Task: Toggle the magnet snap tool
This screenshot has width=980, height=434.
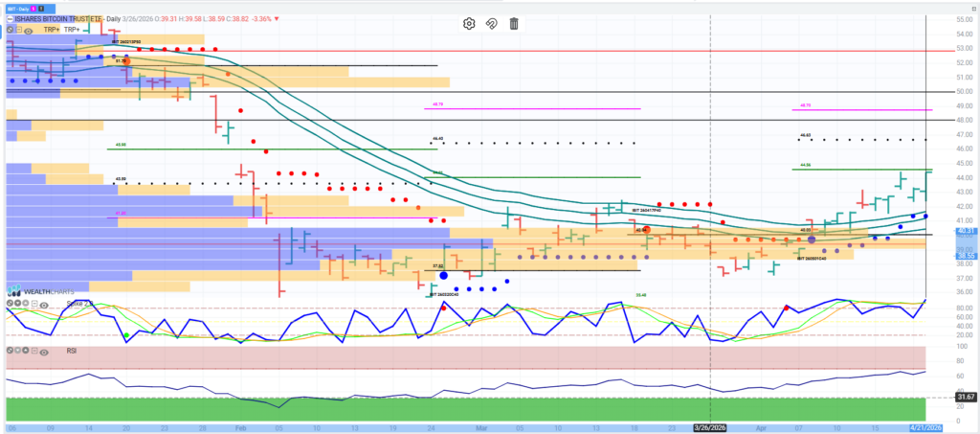Action: click(x=492, y=24)
